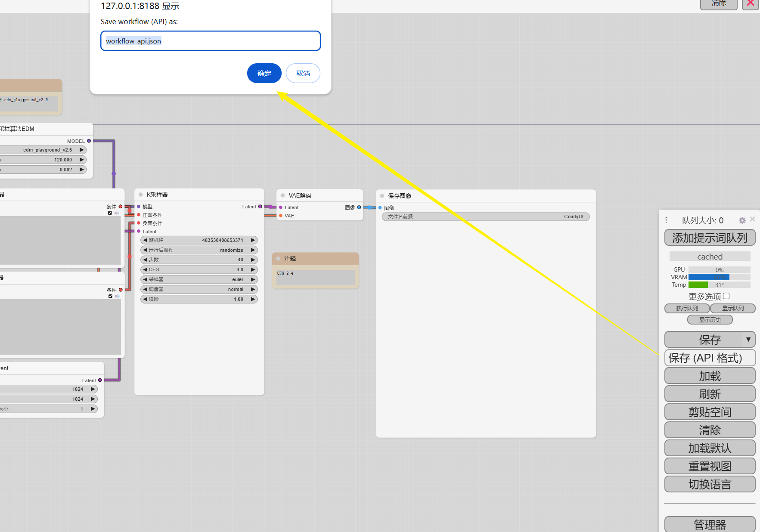Image resolution: width=760 pixels, height=532 pixels.
Task: Collapse the K采样器 node via its dot
Action: click(141, 195)
